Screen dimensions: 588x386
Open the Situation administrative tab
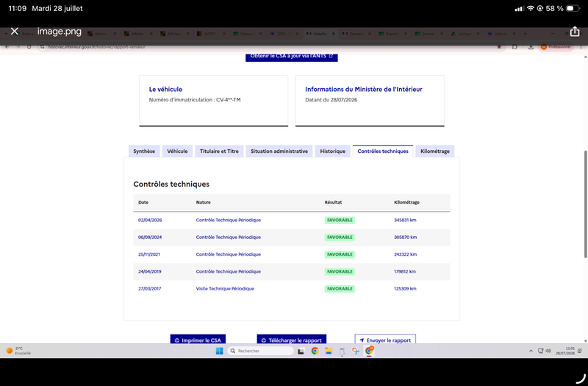click(x=279, y=151)
